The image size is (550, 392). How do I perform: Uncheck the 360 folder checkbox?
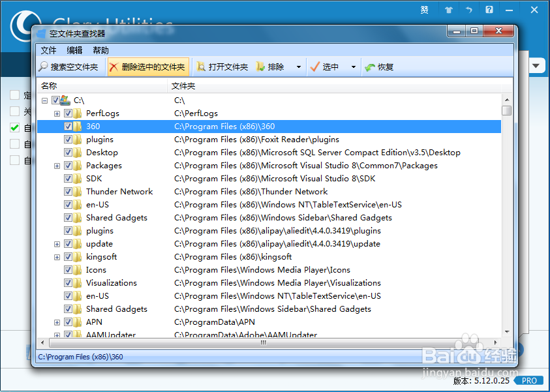click(68, 127)
